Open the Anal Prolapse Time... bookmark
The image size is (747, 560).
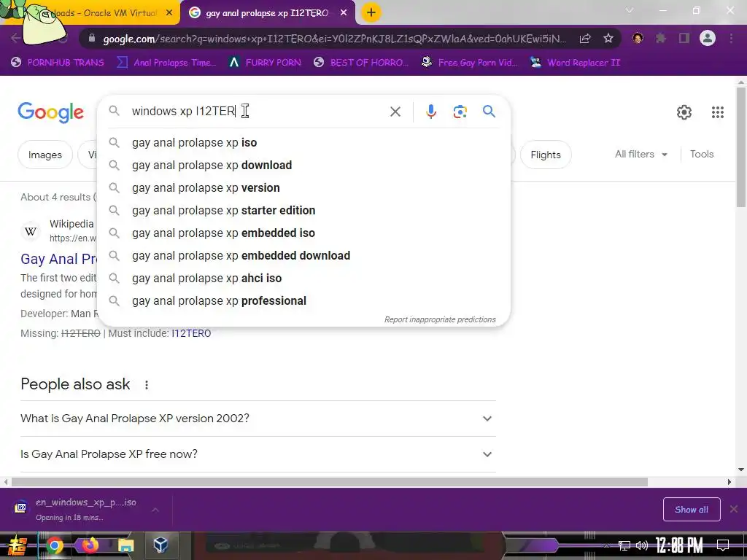[x=167, y=63]
